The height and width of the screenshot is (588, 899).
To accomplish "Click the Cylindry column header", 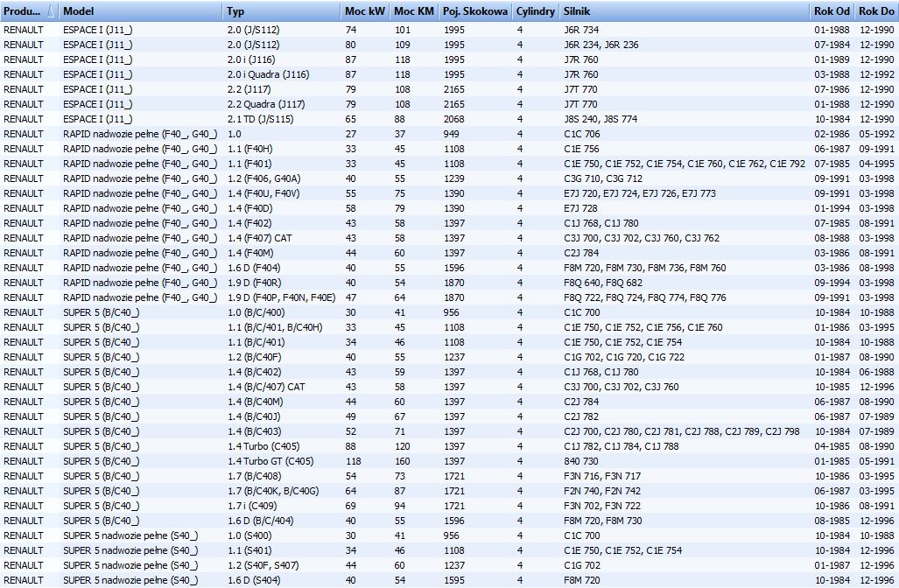I will (x=536, y=10).
